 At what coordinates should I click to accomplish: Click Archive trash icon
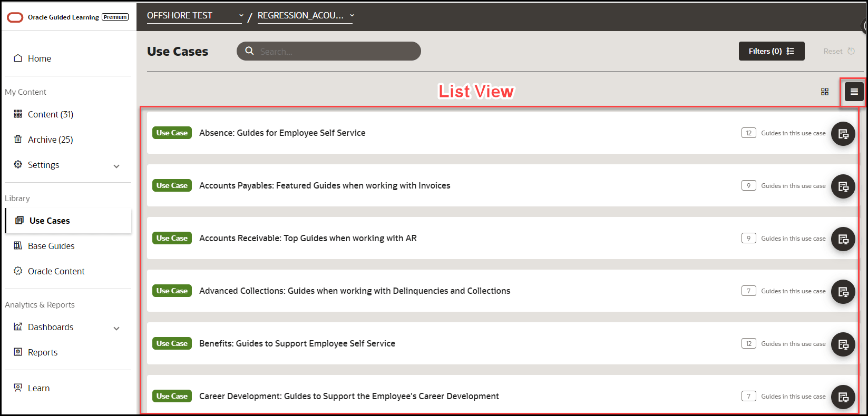(x=18, y=139)
